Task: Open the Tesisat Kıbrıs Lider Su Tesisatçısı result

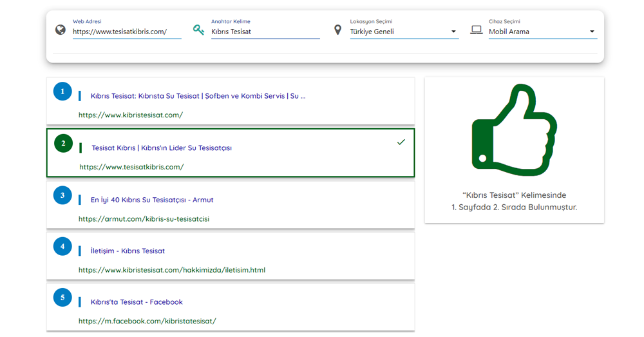Action: tap(162, 148)
